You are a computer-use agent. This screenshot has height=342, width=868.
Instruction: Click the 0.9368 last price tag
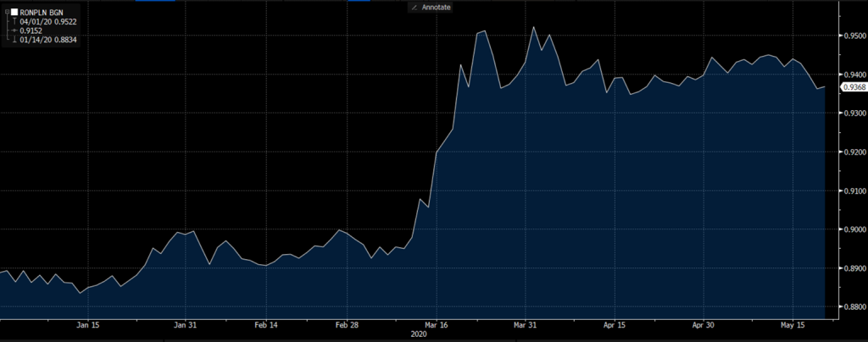pos(854,87)
